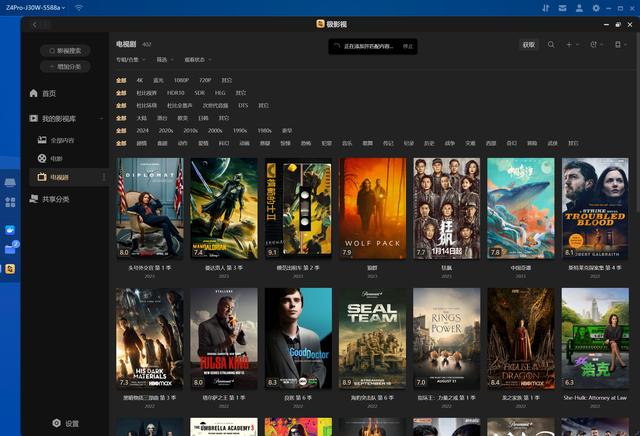Image resolution: width=640 pixels, height=436 pixels.
Task: Open The Good Doctor poster
Action: (x=298, y=338)
